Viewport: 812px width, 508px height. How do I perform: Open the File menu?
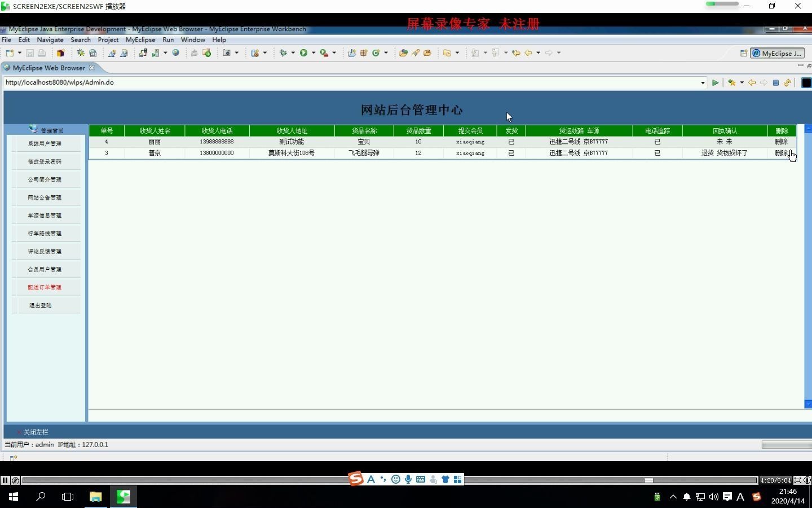(7, 40)
